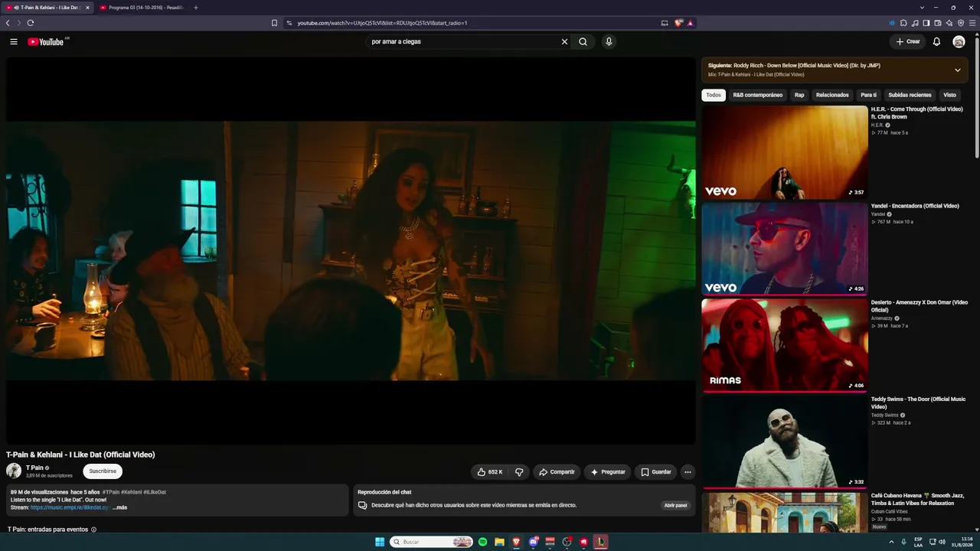Viewport: 980px width, 551px height.
Task: Open the YouTube guide hamburger menu
Action: coord(13,42)
